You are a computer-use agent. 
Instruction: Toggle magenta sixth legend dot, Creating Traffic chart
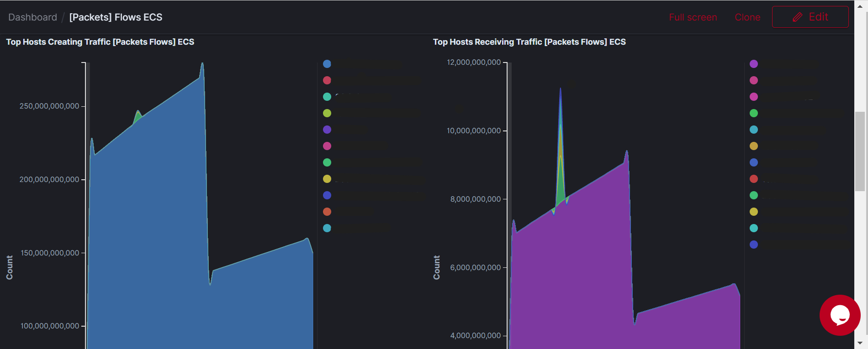[x=327, y=146]
